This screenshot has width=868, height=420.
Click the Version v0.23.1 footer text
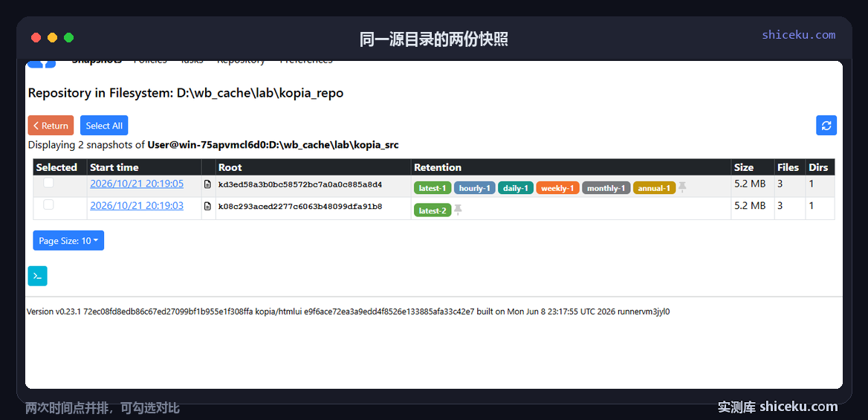[349, 311]
